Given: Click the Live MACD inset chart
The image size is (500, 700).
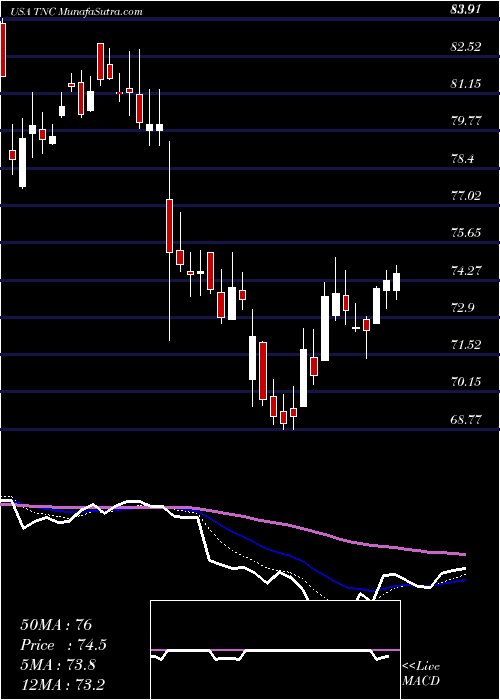Looking at the screenshot, I should 275,650.
